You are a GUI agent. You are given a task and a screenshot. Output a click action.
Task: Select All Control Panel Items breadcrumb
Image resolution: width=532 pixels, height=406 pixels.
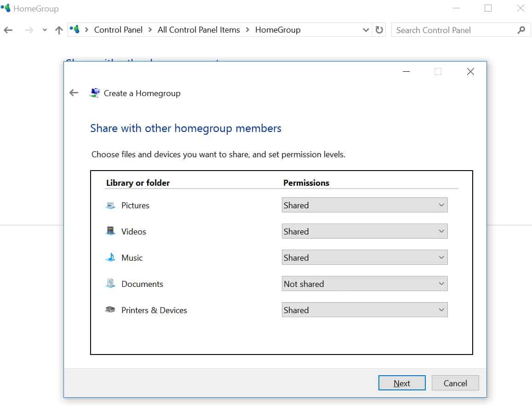[199, 30]
